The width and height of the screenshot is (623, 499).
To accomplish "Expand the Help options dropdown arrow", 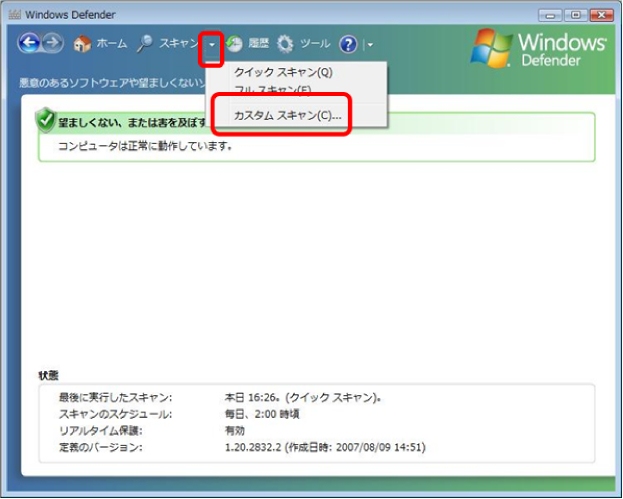I will point(369,46).
